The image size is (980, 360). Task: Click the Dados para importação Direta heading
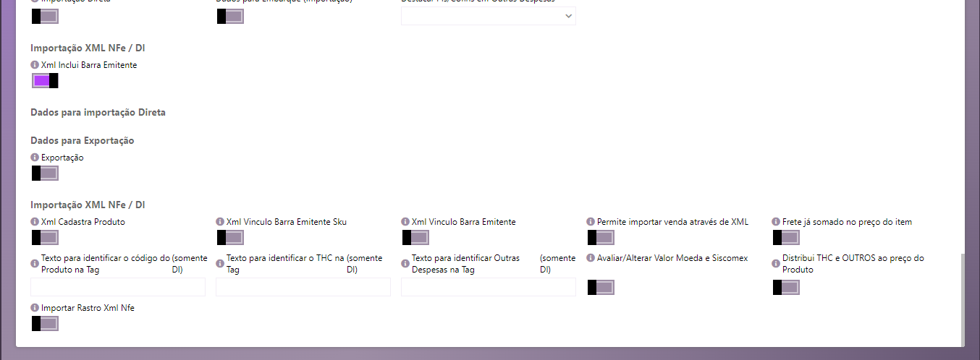click(98, 113)
